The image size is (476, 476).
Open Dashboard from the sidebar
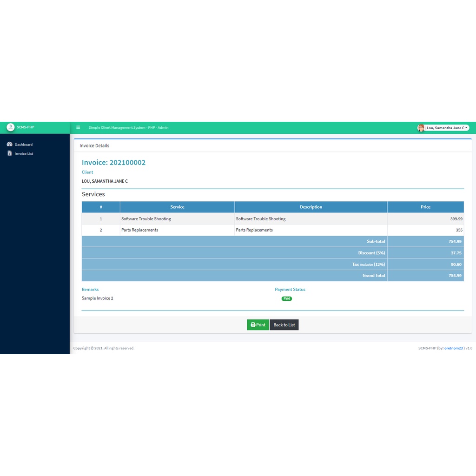23,145
